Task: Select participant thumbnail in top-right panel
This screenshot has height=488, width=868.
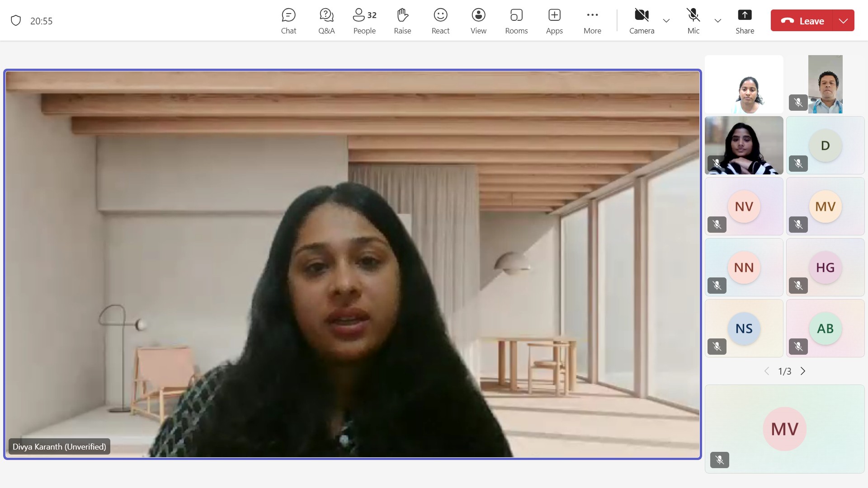Action: tap(825, 84)
